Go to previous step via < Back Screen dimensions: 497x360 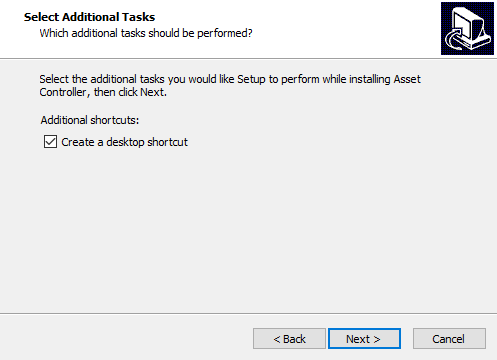tap(289, 339)
